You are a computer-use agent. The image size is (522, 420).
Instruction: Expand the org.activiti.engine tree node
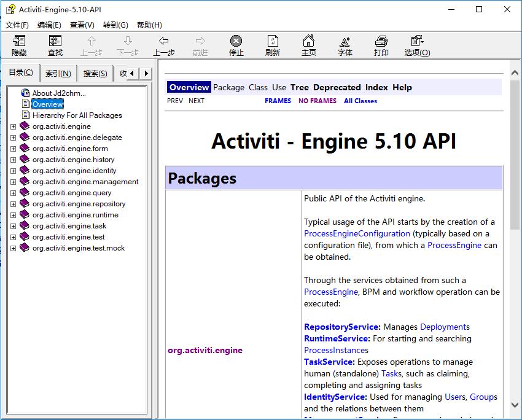point(14,126)
